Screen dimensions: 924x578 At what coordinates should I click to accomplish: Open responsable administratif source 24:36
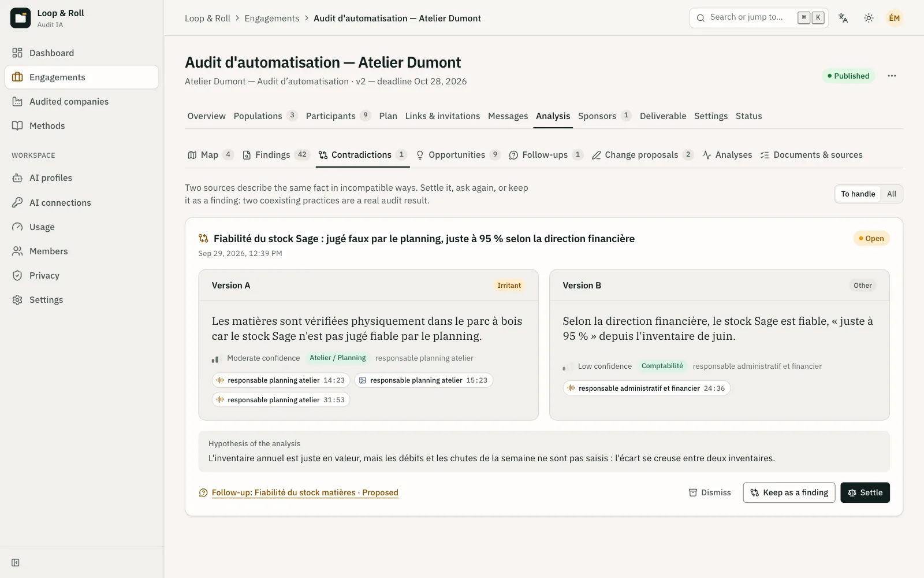click(x=646, y=388)
